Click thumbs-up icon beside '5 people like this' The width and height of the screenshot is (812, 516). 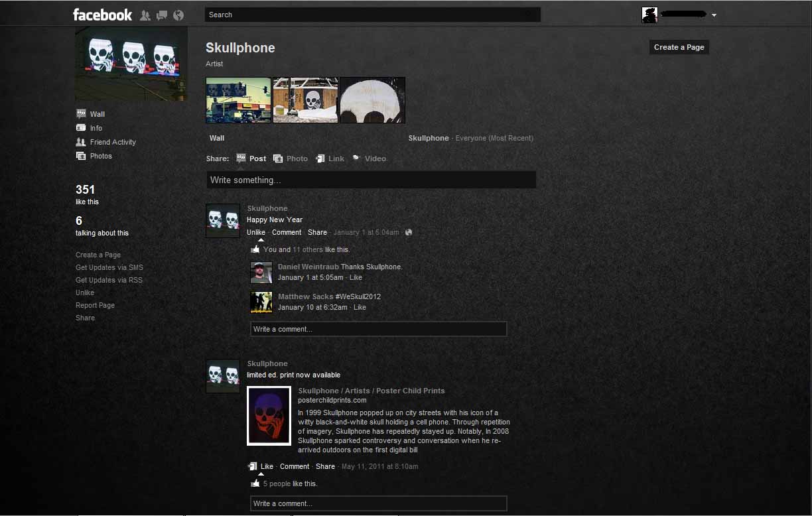click(255, 484)
